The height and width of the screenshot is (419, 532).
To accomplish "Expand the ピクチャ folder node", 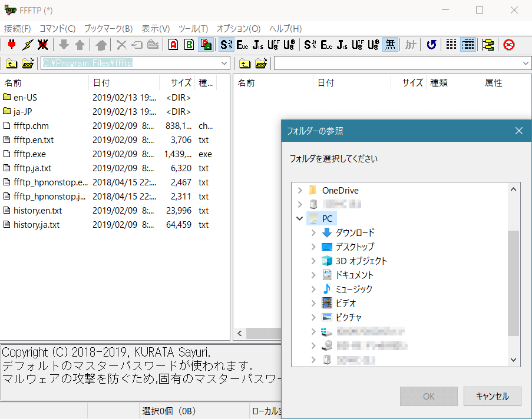I will click(x=313, y=318).
